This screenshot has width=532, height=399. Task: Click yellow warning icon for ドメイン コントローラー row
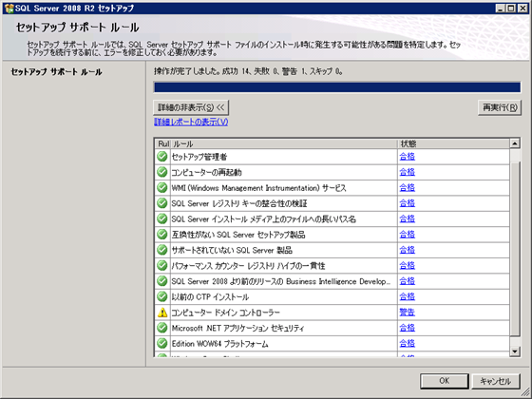162,313
